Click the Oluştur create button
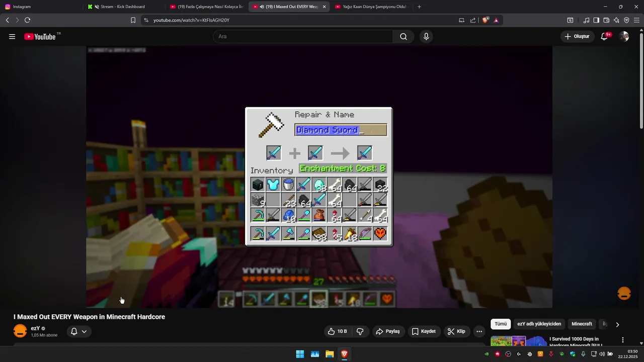The width and height of the screenshot is (644, 362). (577, 37)
